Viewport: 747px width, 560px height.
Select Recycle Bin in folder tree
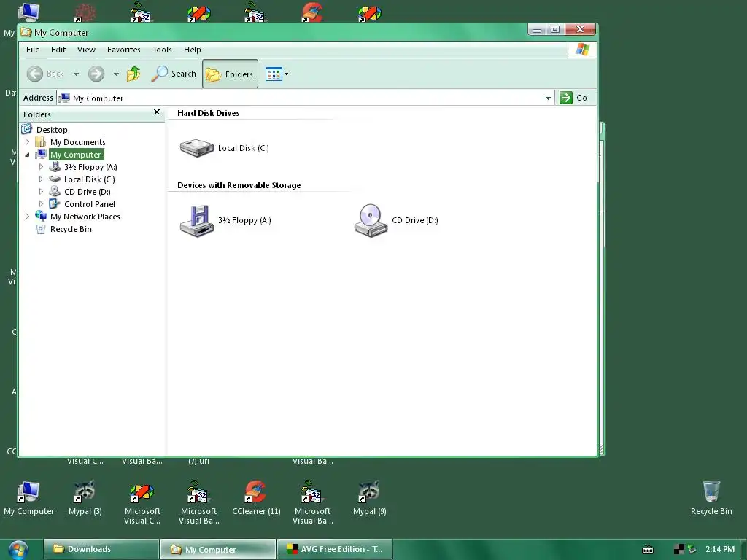tap(71, 228)
